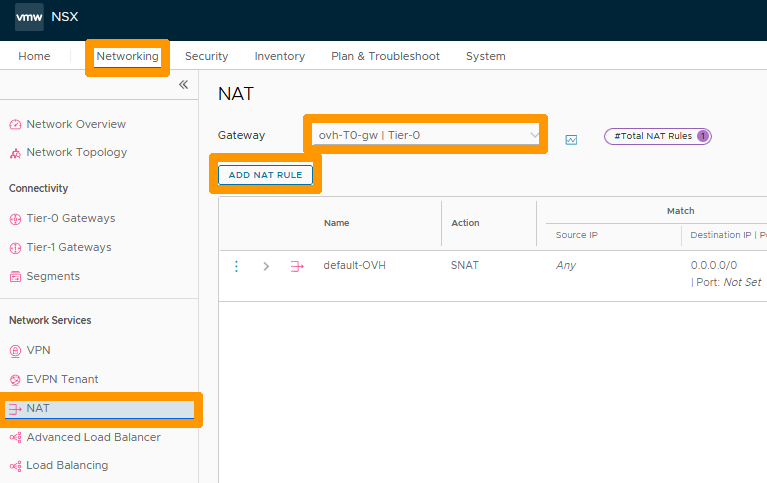Image resolution: width=767 pixels, height=483 pixels.
Task: Expand the default-OVH rule row
Action: pos(266,266)
